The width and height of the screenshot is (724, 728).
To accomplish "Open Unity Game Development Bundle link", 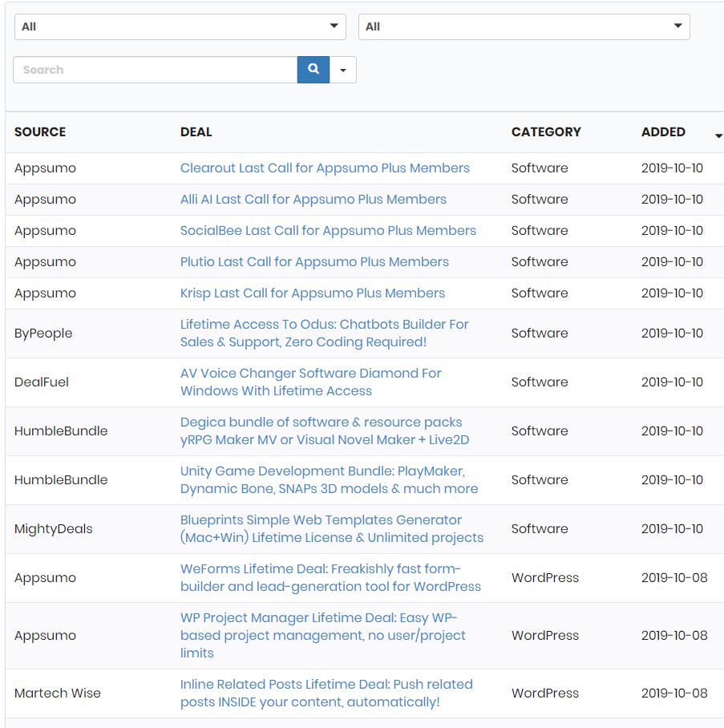I will (x=329, y=479).
